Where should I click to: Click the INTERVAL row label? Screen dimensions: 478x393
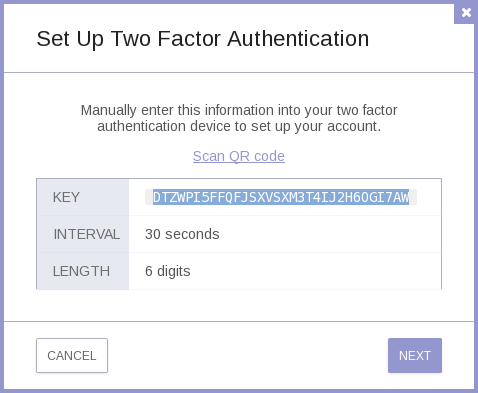[x=87, y=234]
